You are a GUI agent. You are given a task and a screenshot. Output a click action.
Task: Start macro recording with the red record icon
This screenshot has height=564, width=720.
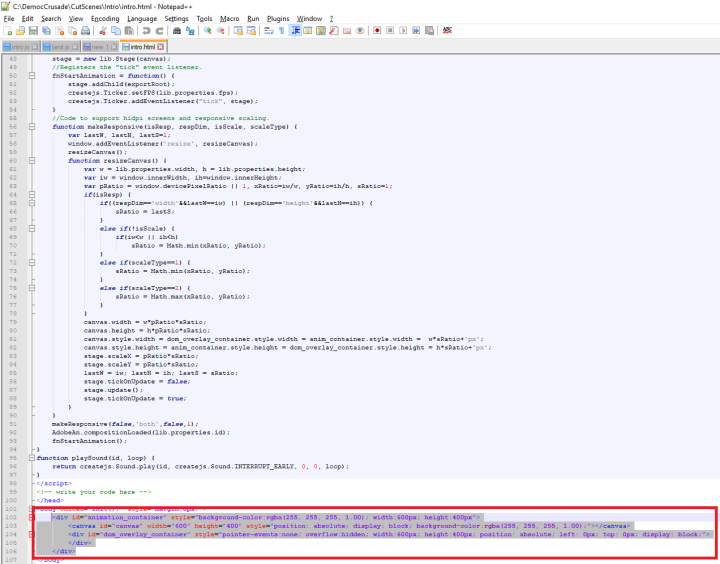tap(377, 31)
